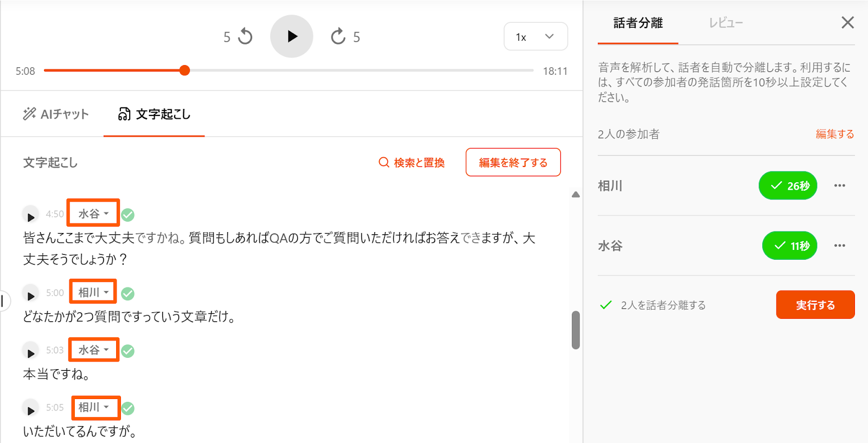This screenshot has width=868, height=443.
Task: Click the 26秒 badge for 相川
Action: point(788,185)
